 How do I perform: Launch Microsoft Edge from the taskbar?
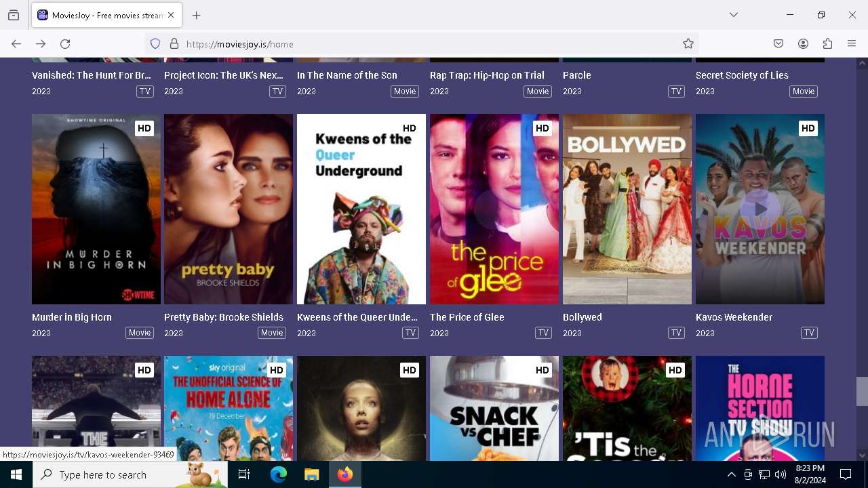[278, 474]
